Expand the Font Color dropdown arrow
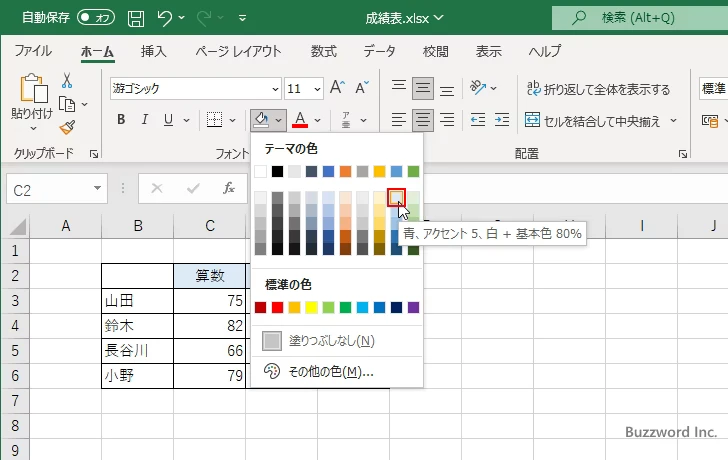This screenshot has width=728, height=460. 318,120
